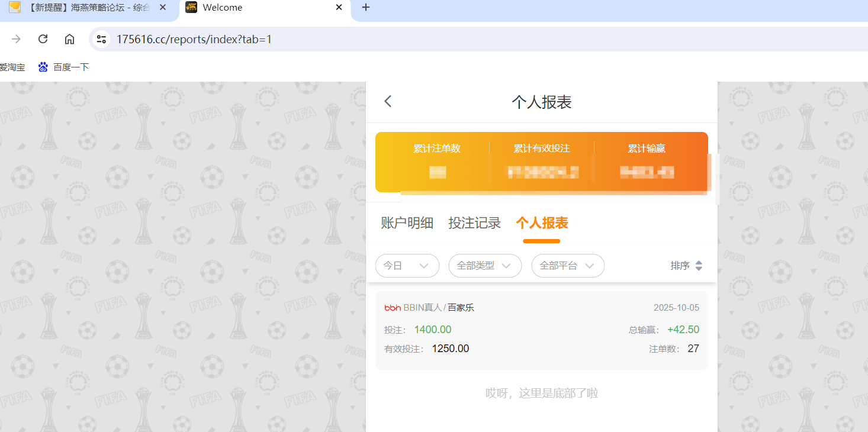Switch to the 投注记录 tab

[x=474, y=223]
